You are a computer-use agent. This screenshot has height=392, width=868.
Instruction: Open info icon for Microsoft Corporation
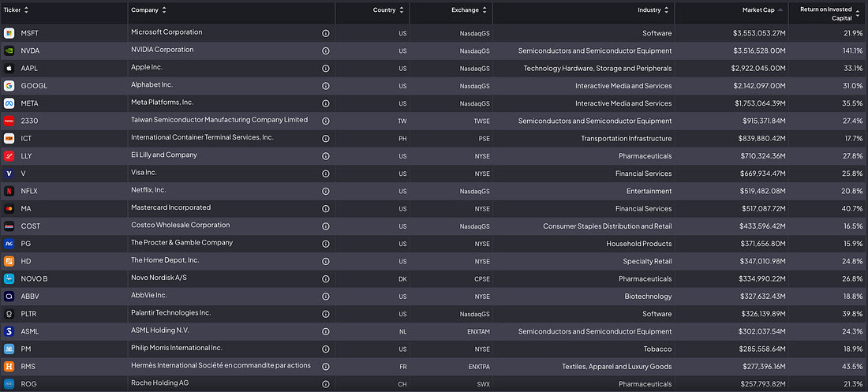point(325,33)
